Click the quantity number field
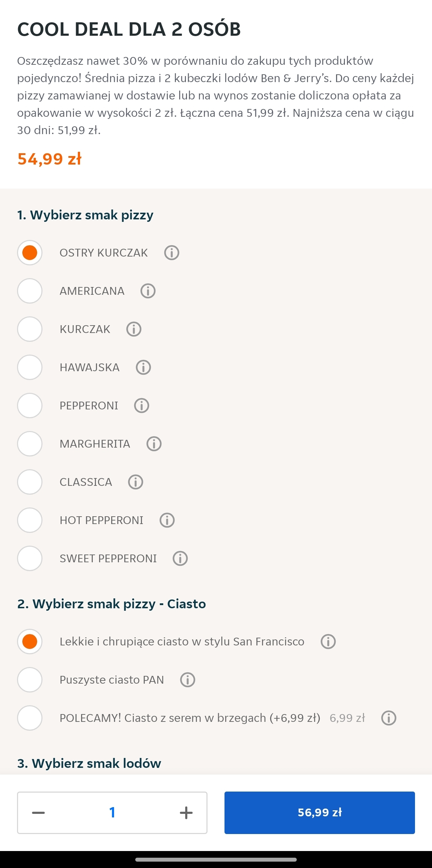Image resolution: width=432 pixels, height=868 pixels. [x=112, y=813]
